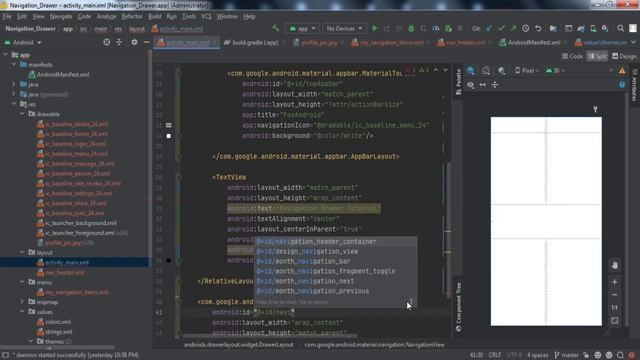Expand the java folder
Screen dimensions: 640x360
coord(14,84)
